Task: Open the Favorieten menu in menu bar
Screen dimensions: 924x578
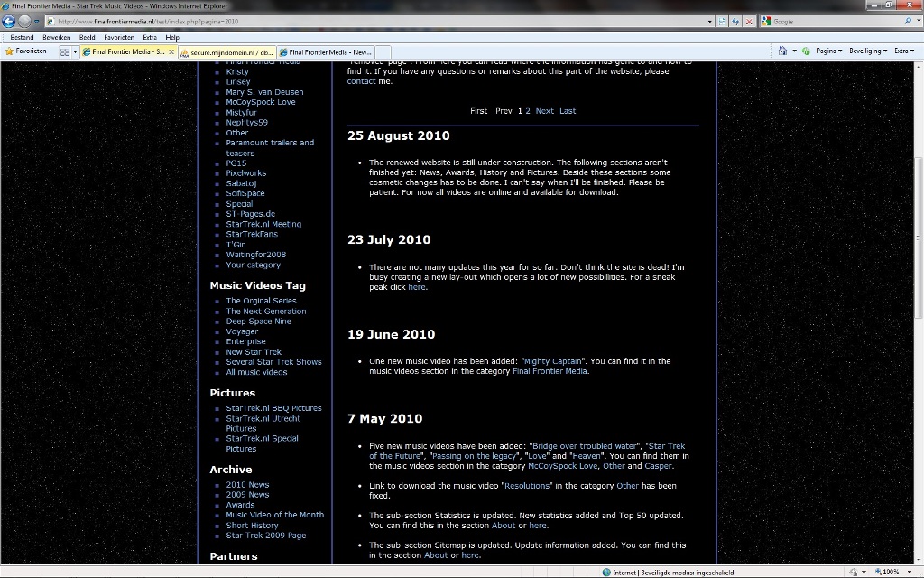Action: click(119, 37)
